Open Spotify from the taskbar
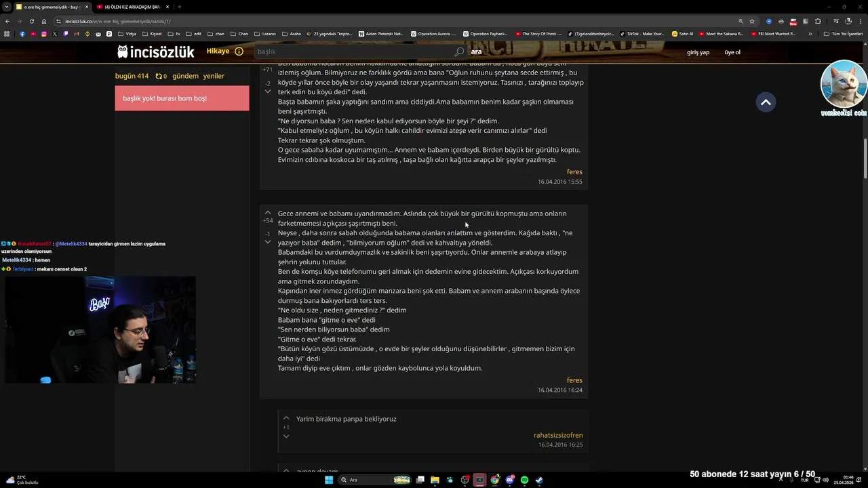868x488 pixels. [525, 480]
